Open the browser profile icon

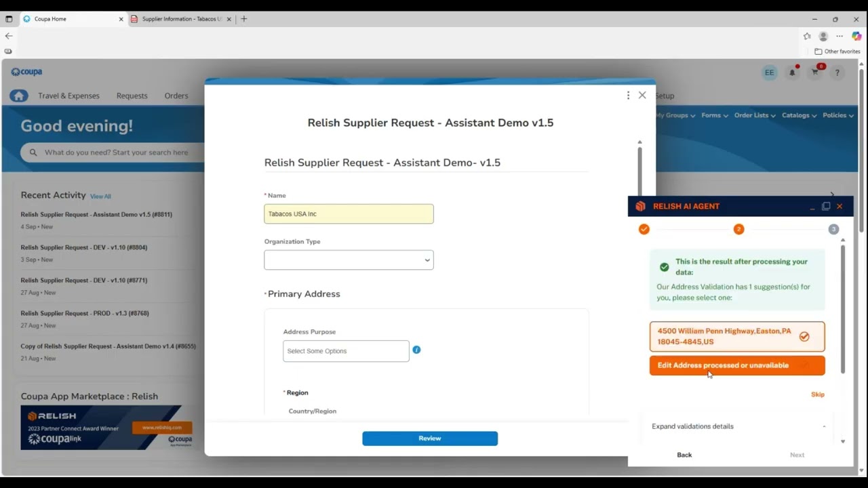click(x=823, y=37)
